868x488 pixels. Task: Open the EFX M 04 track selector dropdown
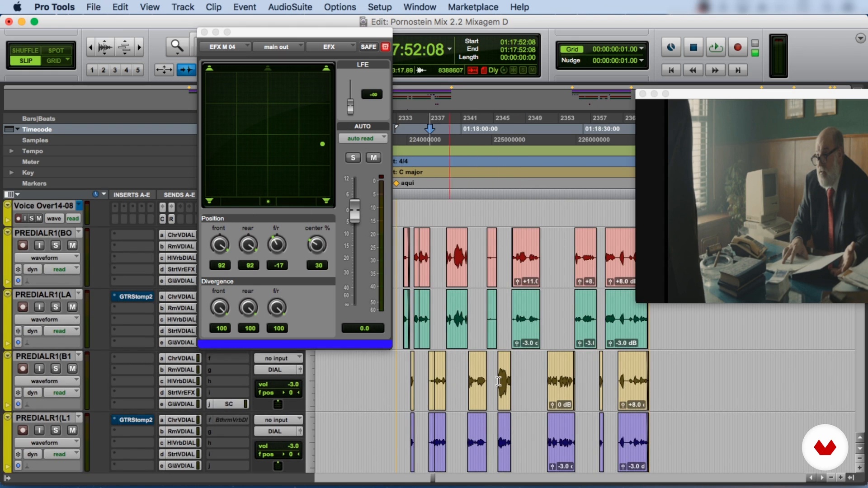[224, 47]
